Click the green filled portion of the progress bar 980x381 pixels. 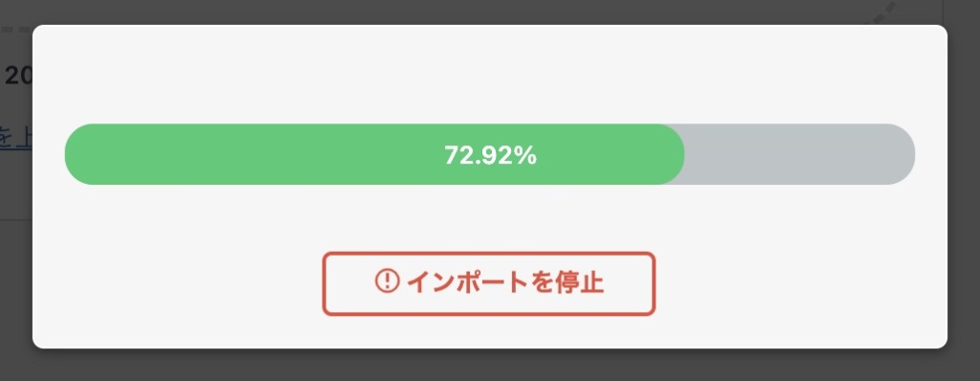tap(374, 154)
